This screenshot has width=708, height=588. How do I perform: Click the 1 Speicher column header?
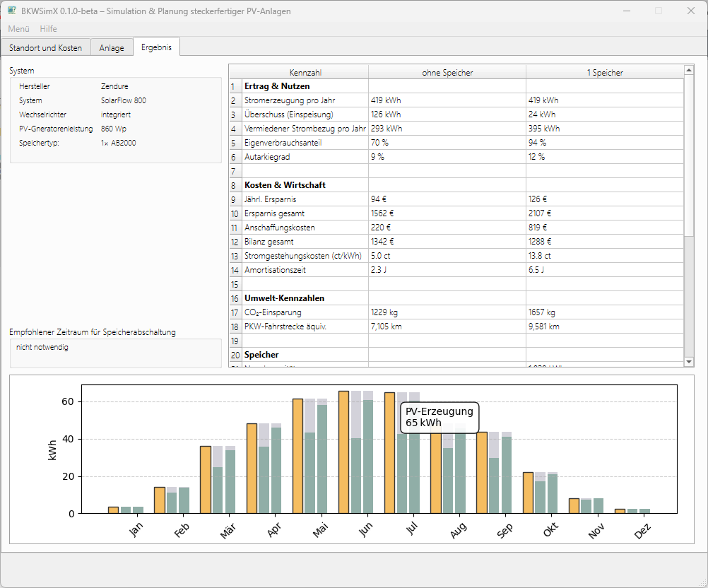pyautogui.click(x=605, y=72)
